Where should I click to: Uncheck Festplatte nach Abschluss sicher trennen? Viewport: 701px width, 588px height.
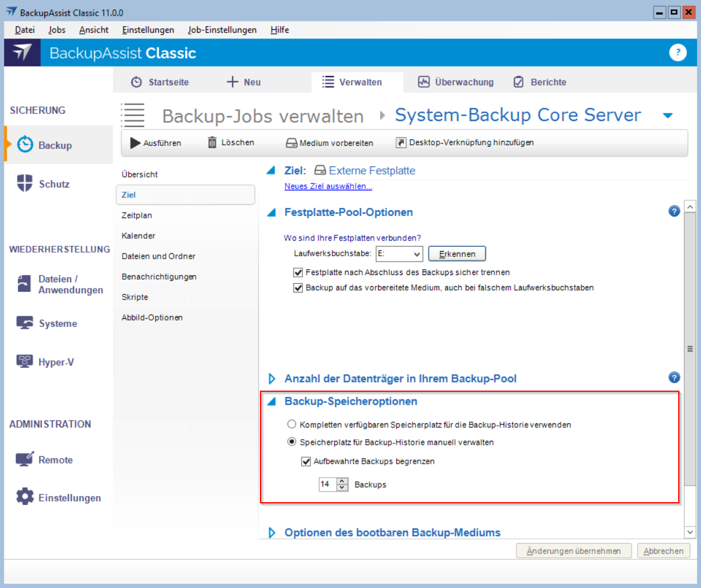pyautogui.click(x=298, y=272)
